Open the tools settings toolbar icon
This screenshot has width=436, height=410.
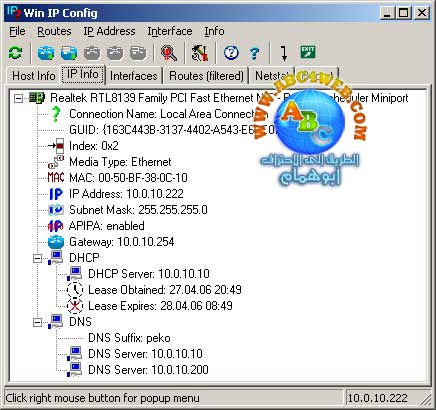tap(200, 53)
